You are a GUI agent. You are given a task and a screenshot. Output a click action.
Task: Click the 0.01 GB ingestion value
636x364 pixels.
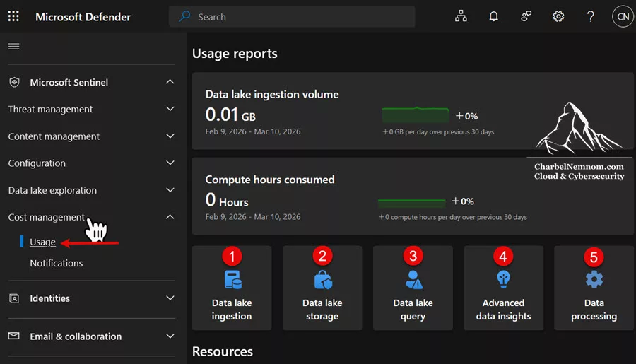[230, 115]
